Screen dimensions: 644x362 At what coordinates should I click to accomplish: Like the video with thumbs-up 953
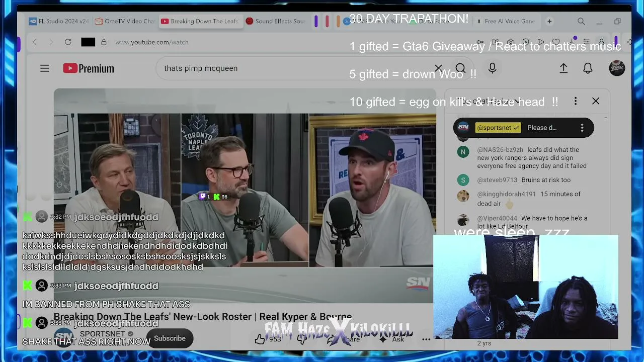pyautogui.click(x=268, y=339)
